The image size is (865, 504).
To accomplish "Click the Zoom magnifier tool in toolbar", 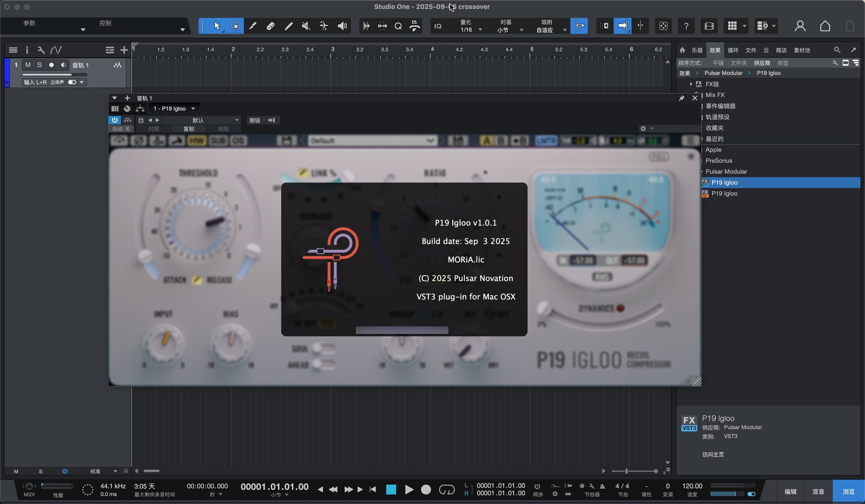I will point(398,26).
